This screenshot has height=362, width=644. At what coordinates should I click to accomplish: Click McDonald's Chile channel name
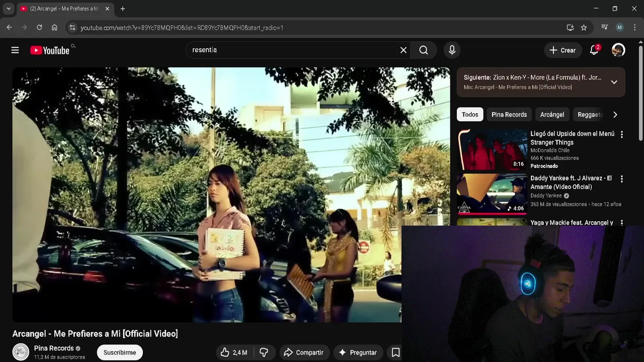550,150
